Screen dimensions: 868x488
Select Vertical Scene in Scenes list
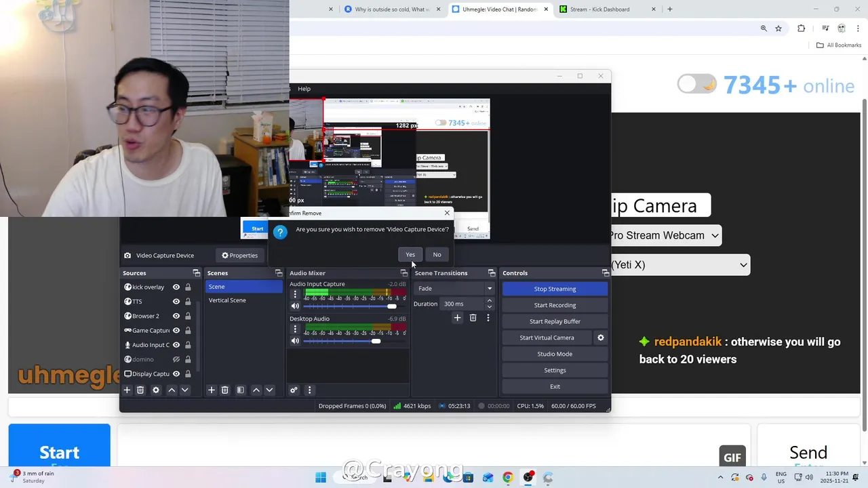(243, 300)
